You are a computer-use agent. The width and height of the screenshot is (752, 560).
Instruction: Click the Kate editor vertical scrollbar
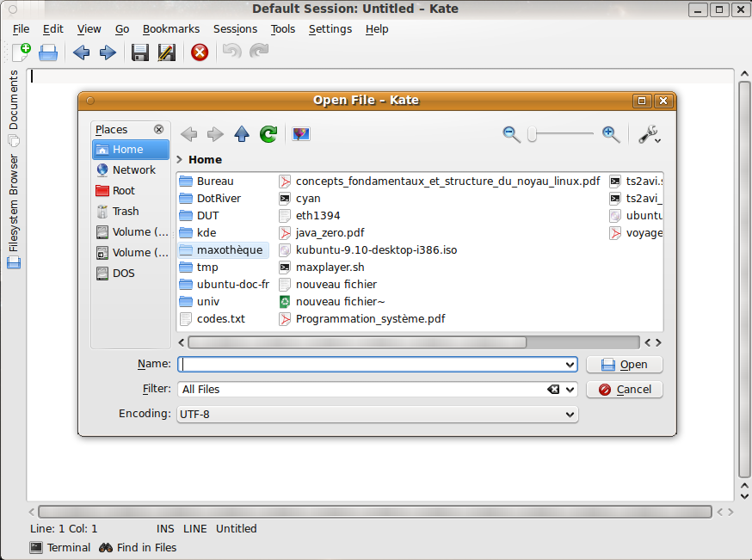coord(744,280)
